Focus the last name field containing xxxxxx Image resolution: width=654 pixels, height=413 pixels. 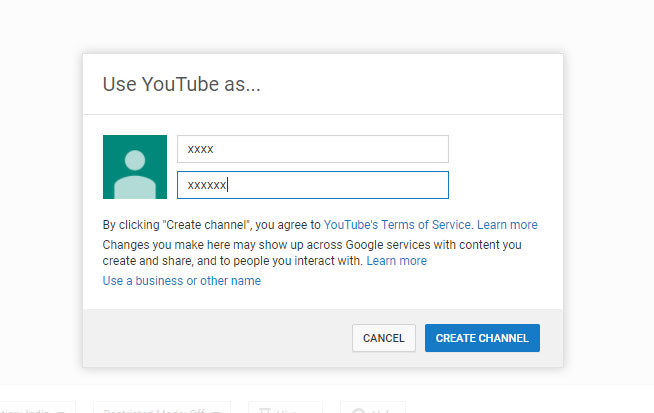coord(313,185)
